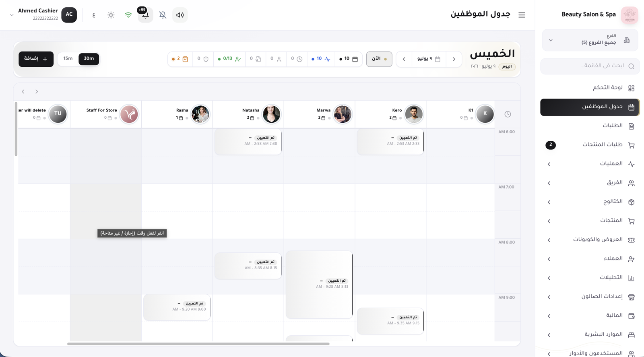The width and height of the screenshot is (644, 357).
Task: Click the sidebar search field
Action: 590,66
